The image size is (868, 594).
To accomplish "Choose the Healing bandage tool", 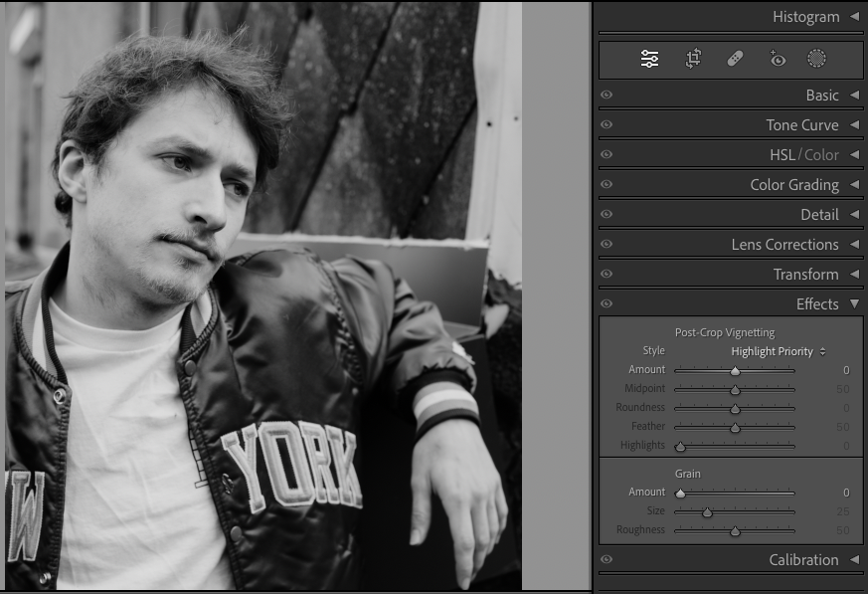I will 735,60.
